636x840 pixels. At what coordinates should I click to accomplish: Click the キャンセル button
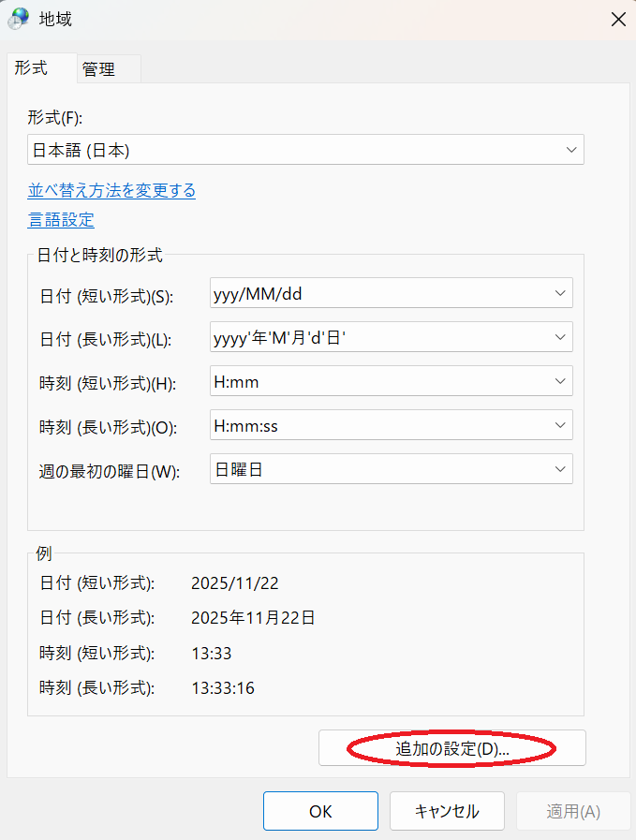click(447, 811)
